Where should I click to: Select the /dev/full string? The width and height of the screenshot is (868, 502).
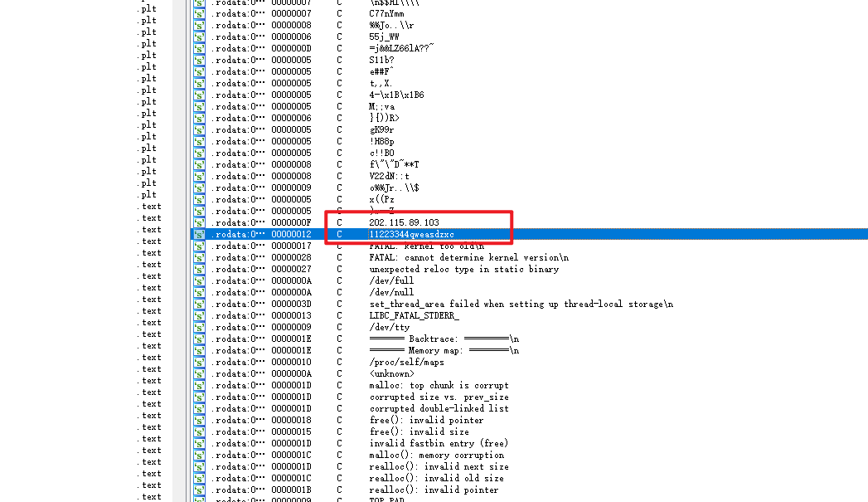pos(391,281)
